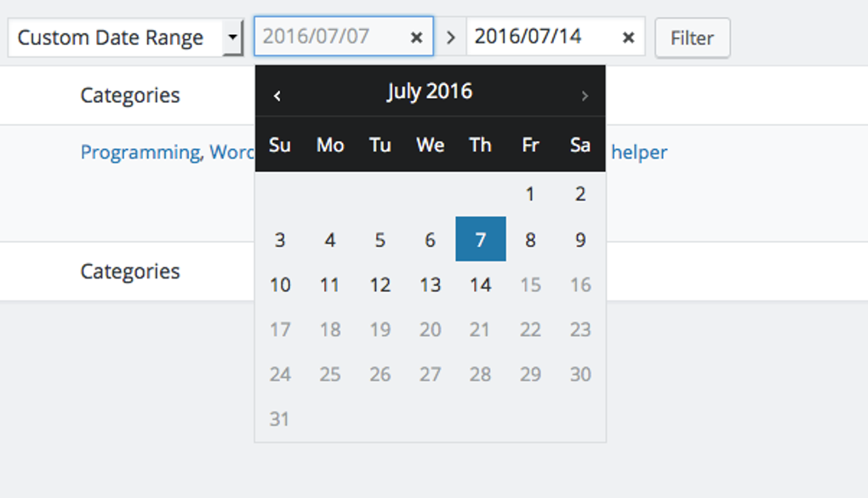Clear the start date input field
The image size is (868, 498).
click(x=416, y=37)
